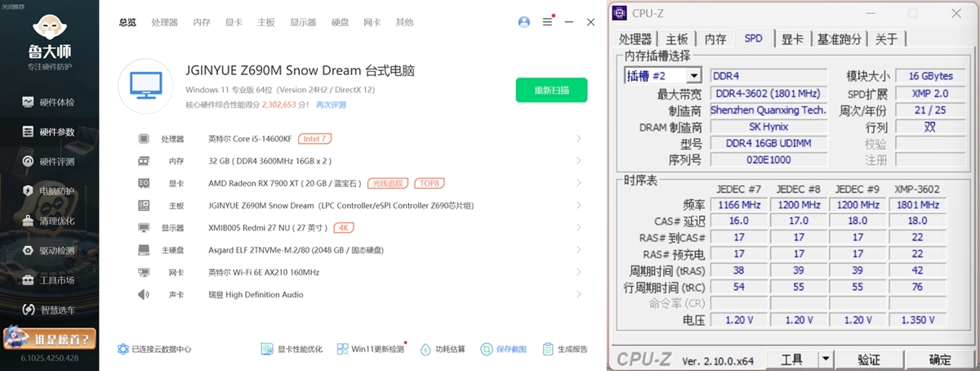
Task: Open 驱动检测 in the sidebar
Action: [49, 251]
